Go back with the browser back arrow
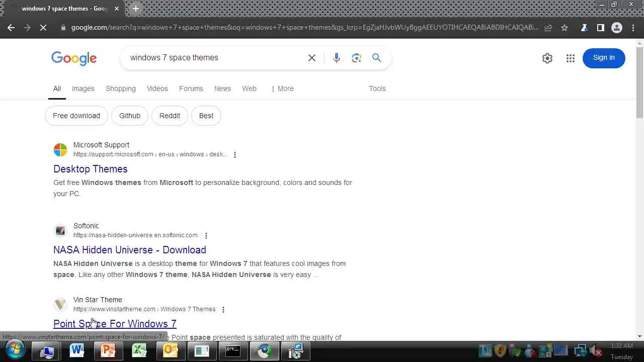The width and height of the screenshot is (644, 362). tap(11, 28)
